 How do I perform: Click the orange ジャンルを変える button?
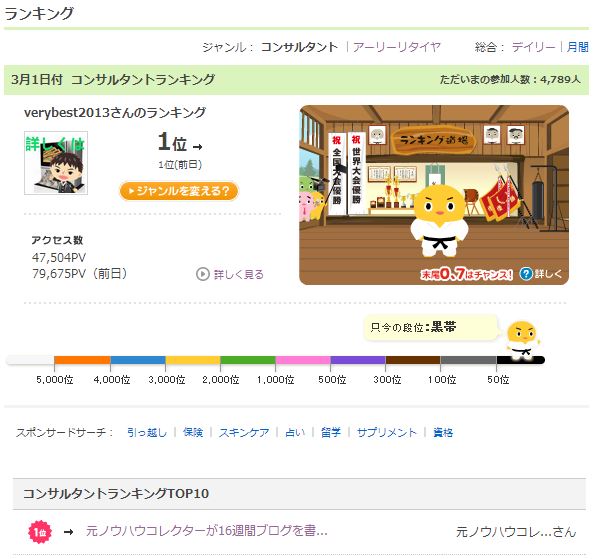(179, 191)
